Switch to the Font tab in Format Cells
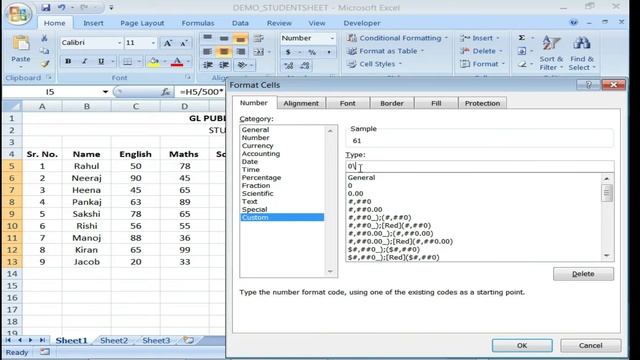640x360 pixels. click(x=347, y=103)
